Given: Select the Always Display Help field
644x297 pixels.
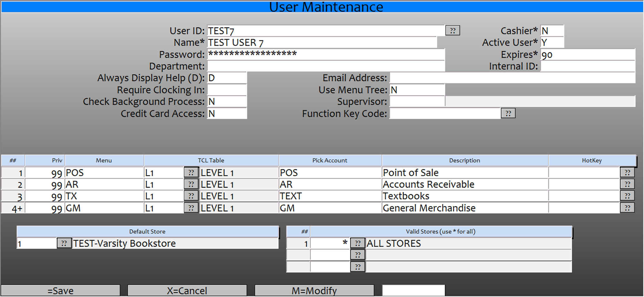Looking at the screenshot, I should [x=227, y=78].
